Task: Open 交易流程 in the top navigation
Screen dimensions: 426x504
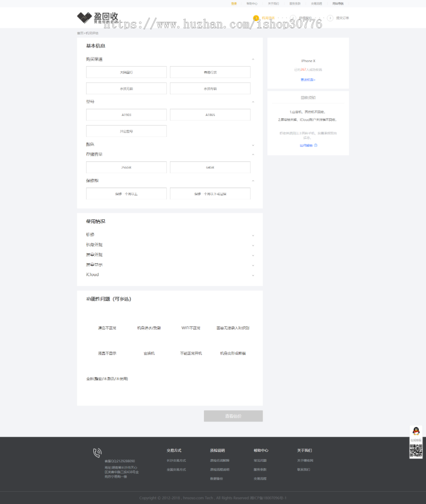Action: coord(317,3)
